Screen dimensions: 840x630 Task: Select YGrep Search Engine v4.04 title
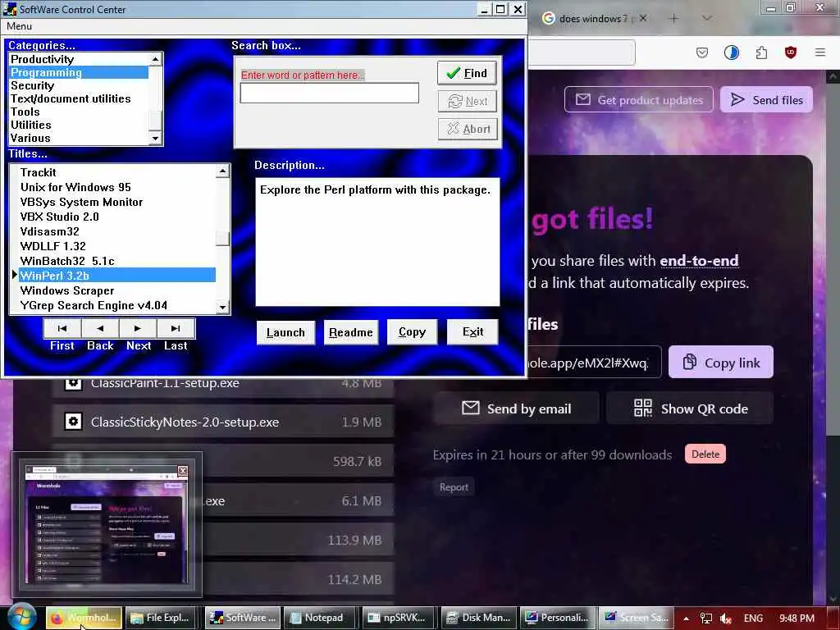[x=116, y=305]
